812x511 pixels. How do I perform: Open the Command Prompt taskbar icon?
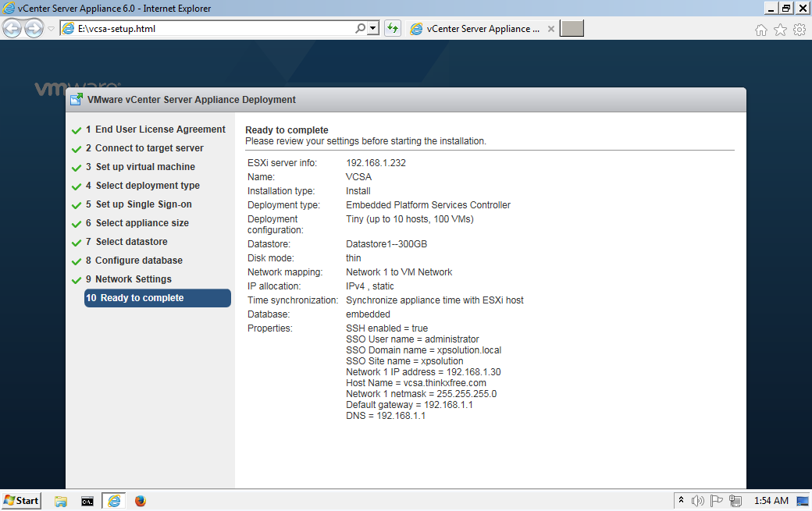coord(87,501)
